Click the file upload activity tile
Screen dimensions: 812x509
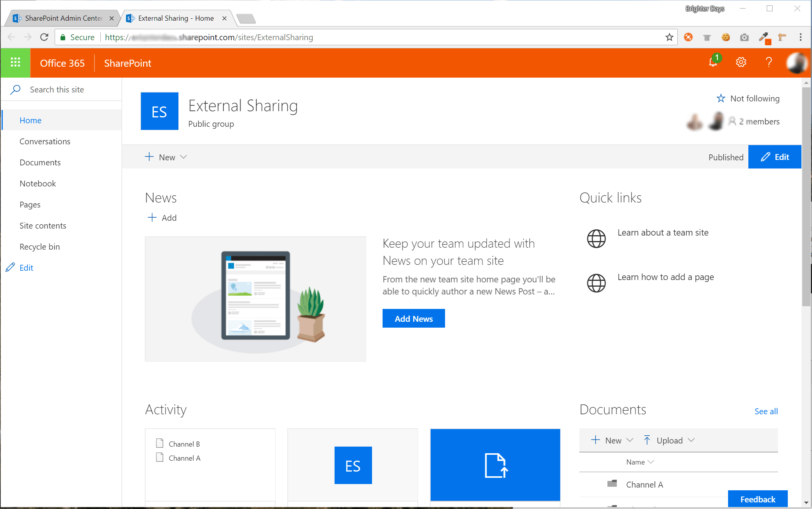[495, 465]
